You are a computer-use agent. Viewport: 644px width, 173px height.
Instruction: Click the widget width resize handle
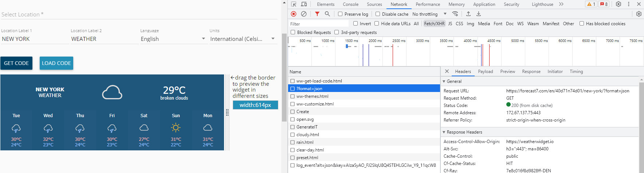(x=227, y=112)
